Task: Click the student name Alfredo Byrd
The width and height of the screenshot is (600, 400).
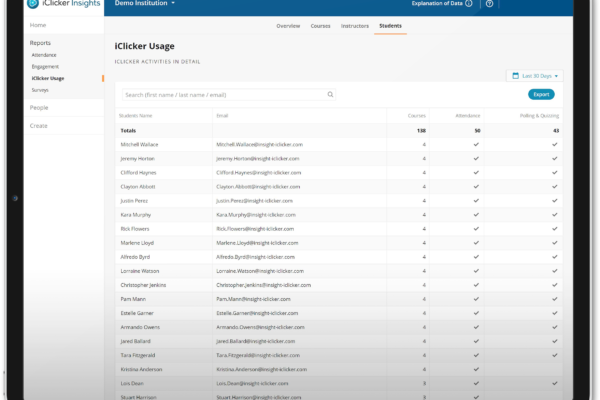Action: (135, 257)
